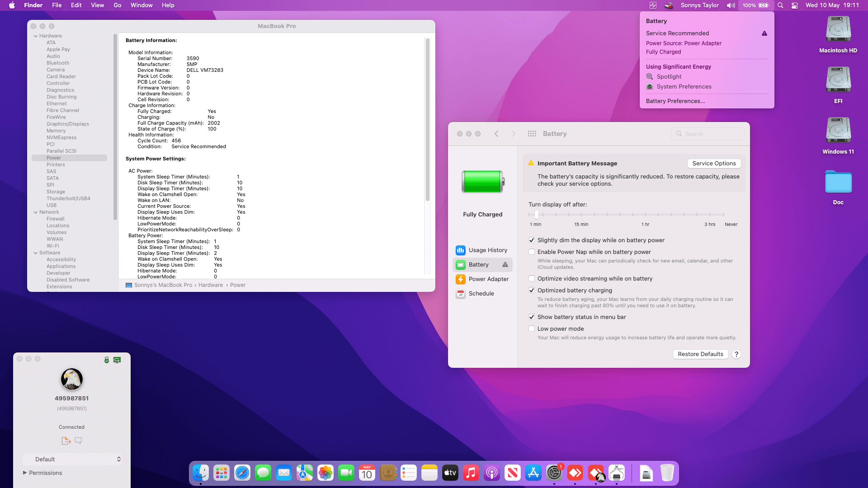Expand the Permissions disclosure triangle
This screenshot has height=488, width=868.
25,473
